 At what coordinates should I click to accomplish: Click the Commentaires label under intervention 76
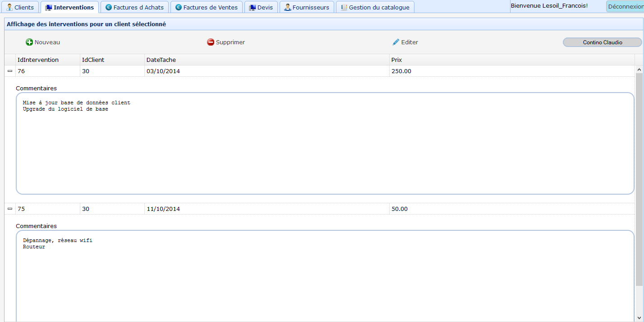pyautogui.click(x=36, y=88)
